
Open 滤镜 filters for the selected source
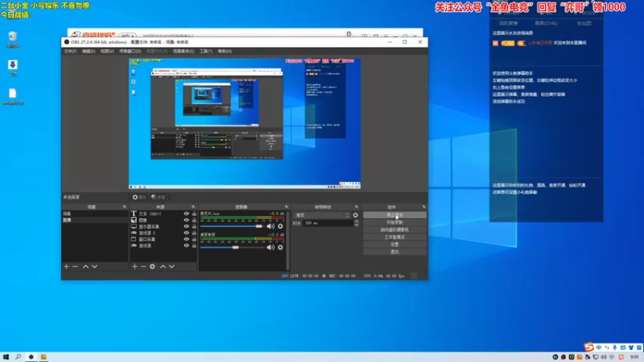(x=159, y=197)
